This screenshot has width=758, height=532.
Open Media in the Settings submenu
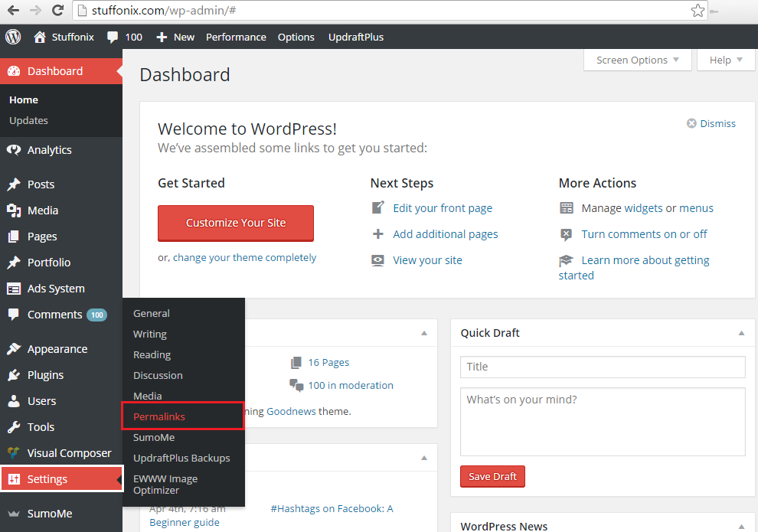148,397
